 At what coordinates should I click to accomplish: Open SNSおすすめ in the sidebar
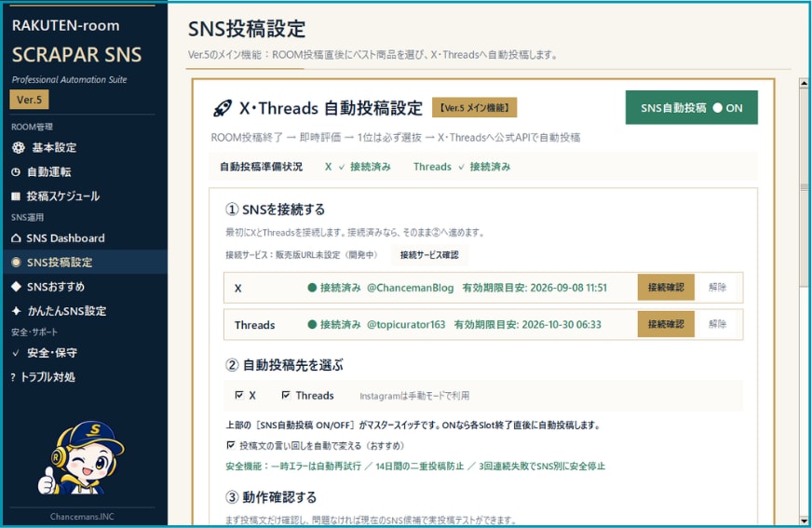click(85, 286)
